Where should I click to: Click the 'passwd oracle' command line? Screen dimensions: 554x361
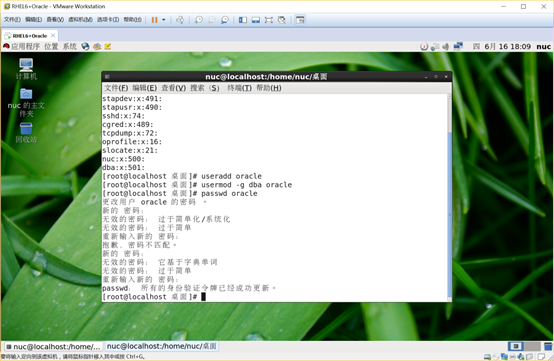[x=180, y=193]
